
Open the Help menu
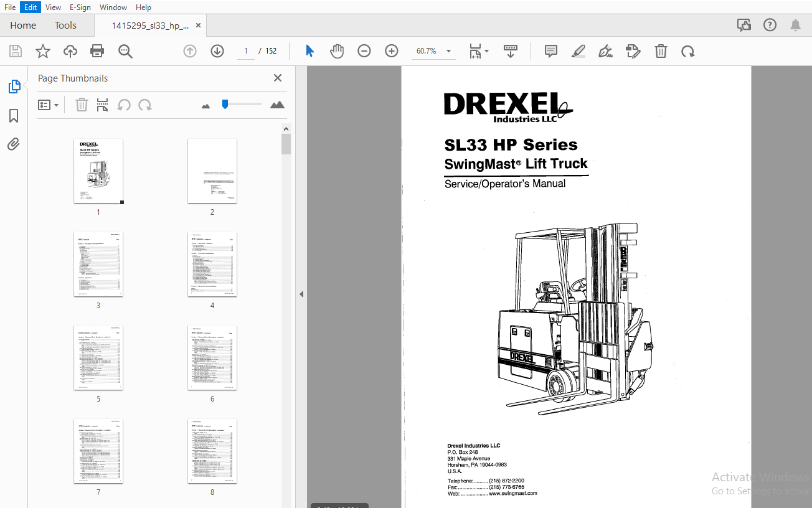tap(143, 7)
